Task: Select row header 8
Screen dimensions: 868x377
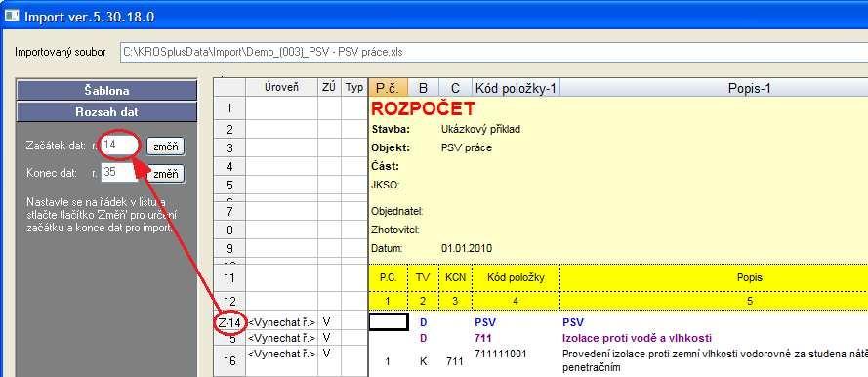Action: [x=229, y=230]
